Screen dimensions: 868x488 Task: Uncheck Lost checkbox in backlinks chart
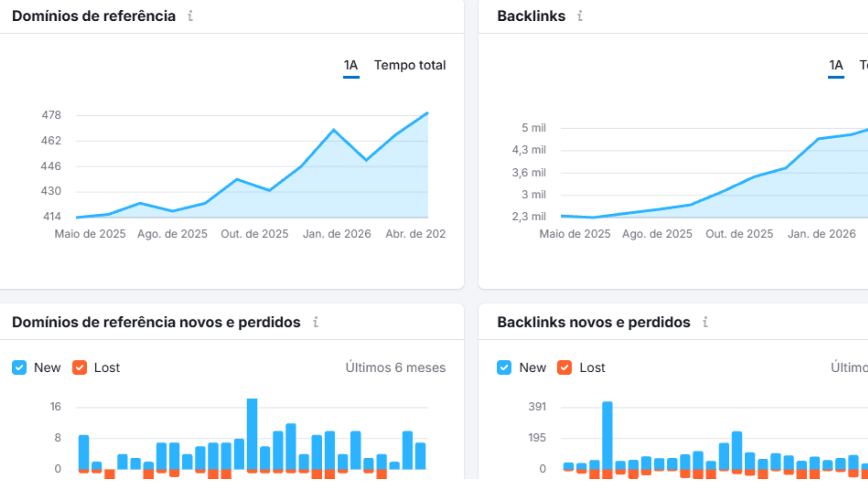pos(564,367)
